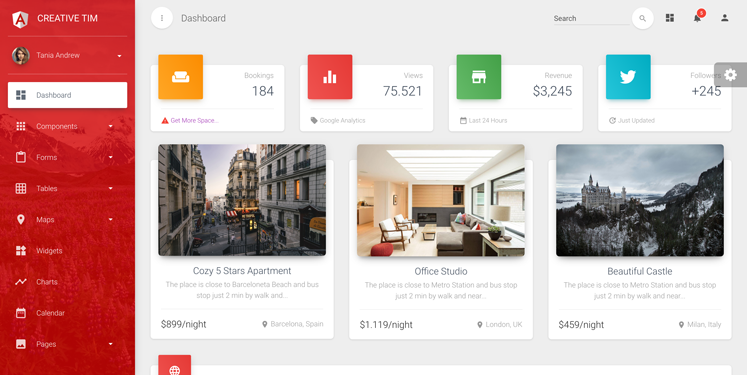Click the refresh icon beside Just Updated

[x=612, y=121]
